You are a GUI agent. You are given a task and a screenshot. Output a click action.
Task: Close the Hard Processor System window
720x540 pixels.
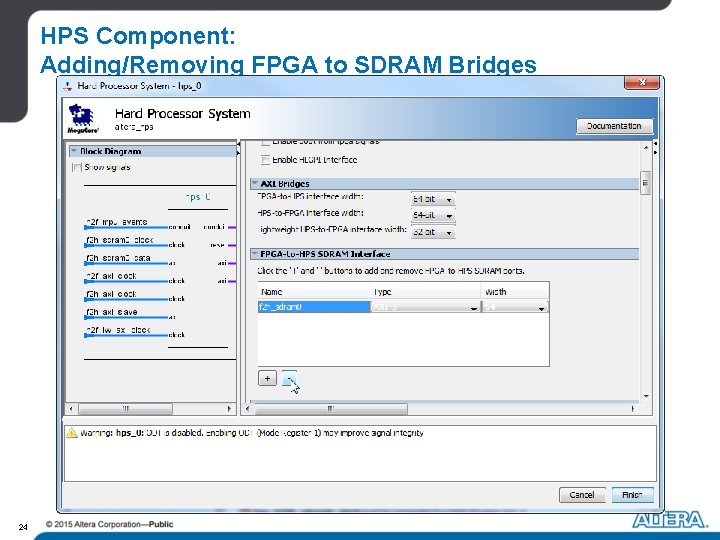click(x=642, y=82)
